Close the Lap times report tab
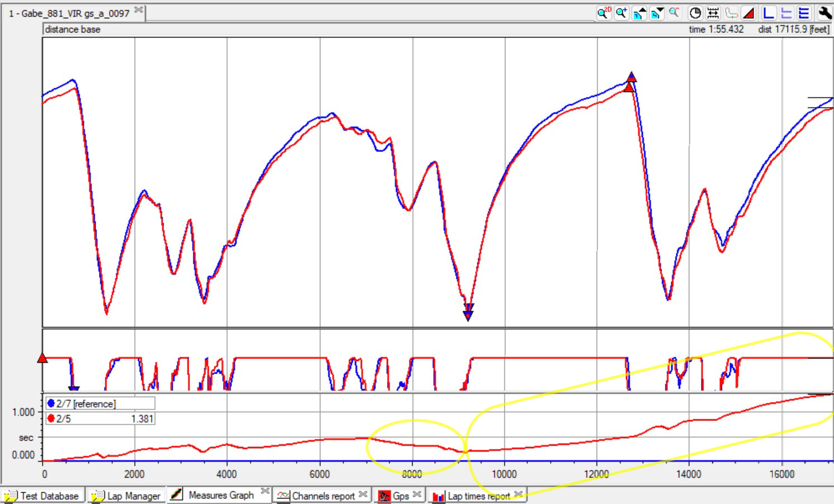The image size is (834, 504). (518, 494)
